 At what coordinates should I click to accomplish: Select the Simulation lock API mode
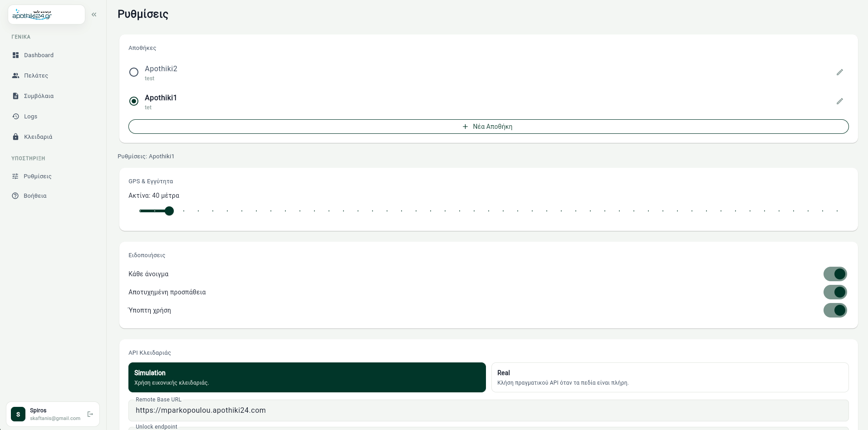[307, 377]
